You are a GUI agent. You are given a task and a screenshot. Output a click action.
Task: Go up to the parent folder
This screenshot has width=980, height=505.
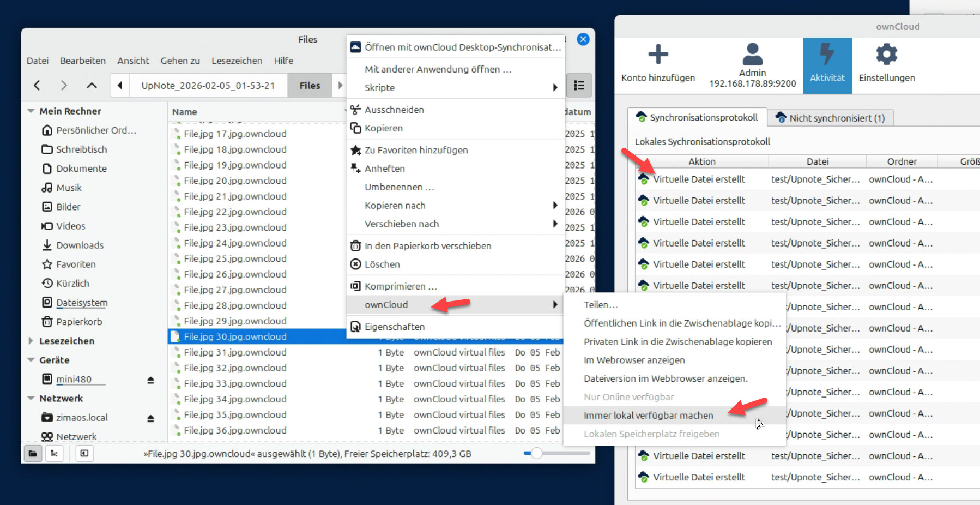tap(92, 86)
